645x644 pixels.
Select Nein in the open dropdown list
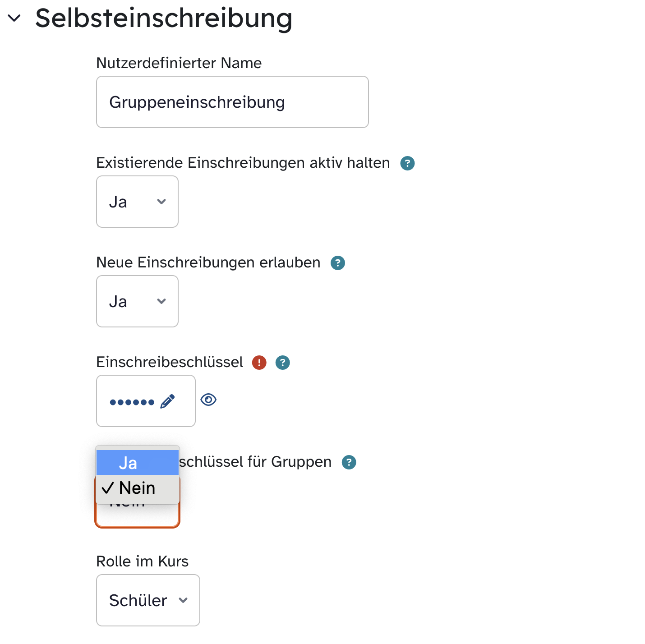137,488
